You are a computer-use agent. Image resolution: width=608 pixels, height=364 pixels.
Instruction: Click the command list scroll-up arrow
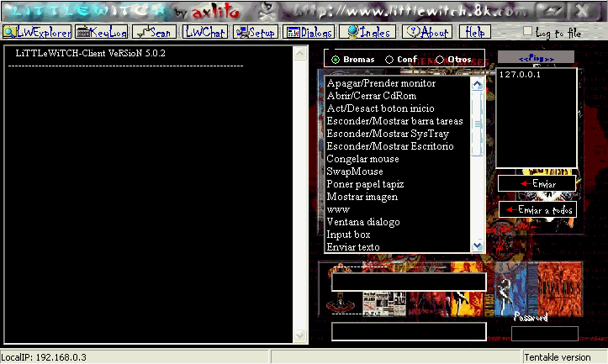(478, 84)
